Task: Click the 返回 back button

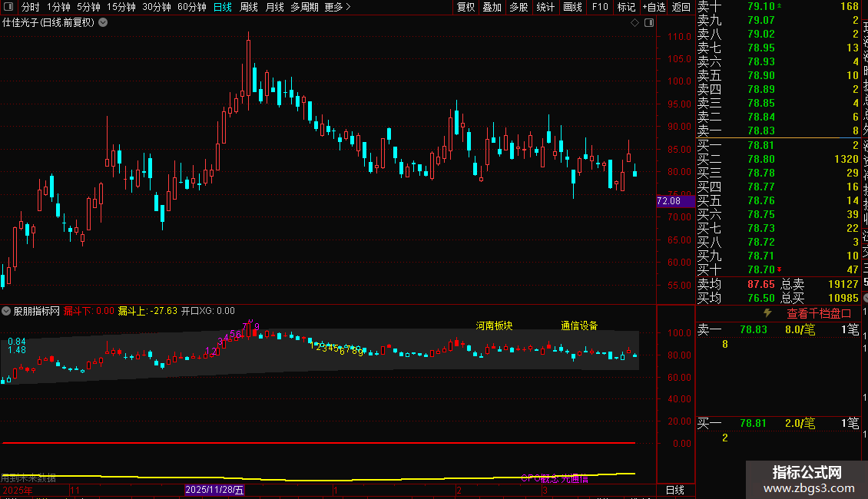Action: [681, 7]
